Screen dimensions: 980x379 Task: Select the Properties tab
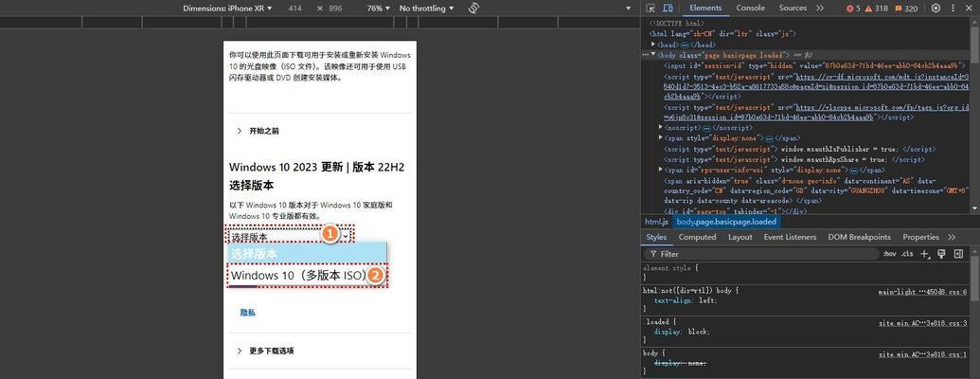click(x=920, y=237)
